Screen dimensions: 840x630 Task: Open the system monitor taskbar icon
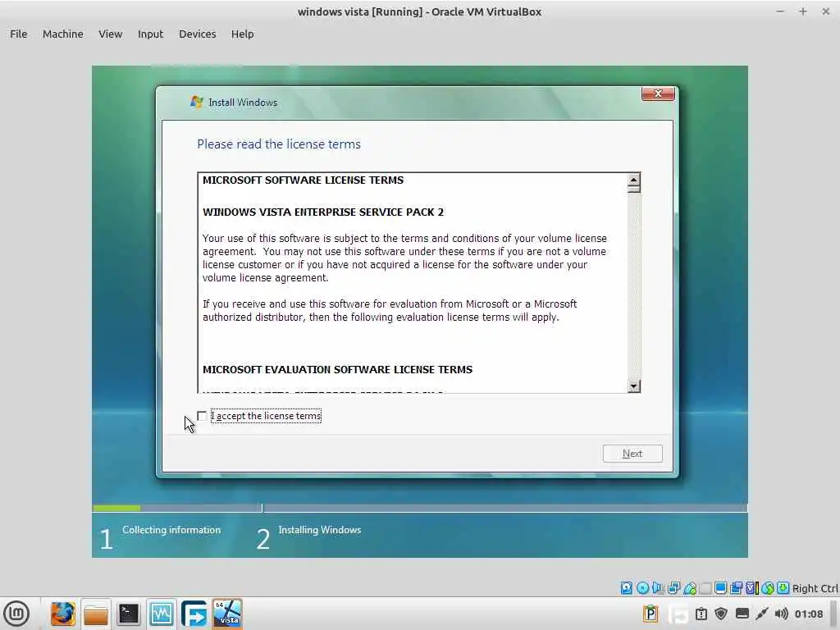[x=162, y=614]
